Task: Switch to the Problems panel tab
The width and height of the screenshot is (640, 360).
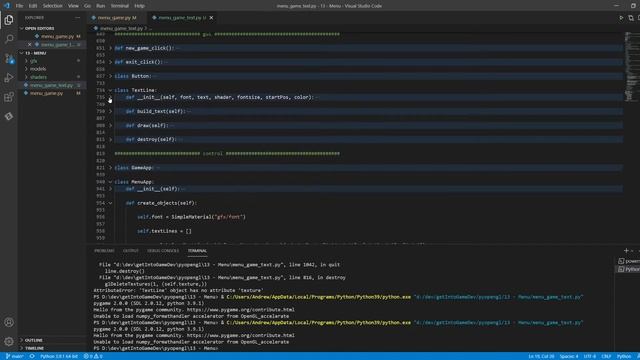Action: coord(104,251)
